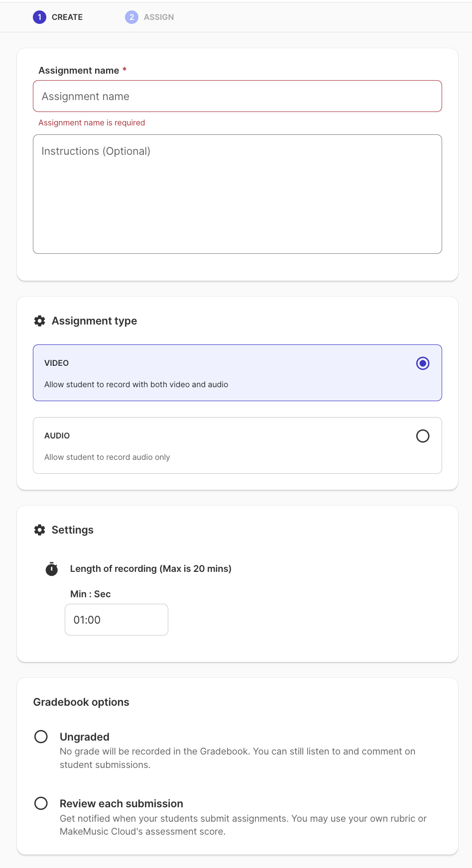The width and height of the screenshot is (472, 868).
Task: Click the gear icon beside Settings
Action: pos(39,530)
